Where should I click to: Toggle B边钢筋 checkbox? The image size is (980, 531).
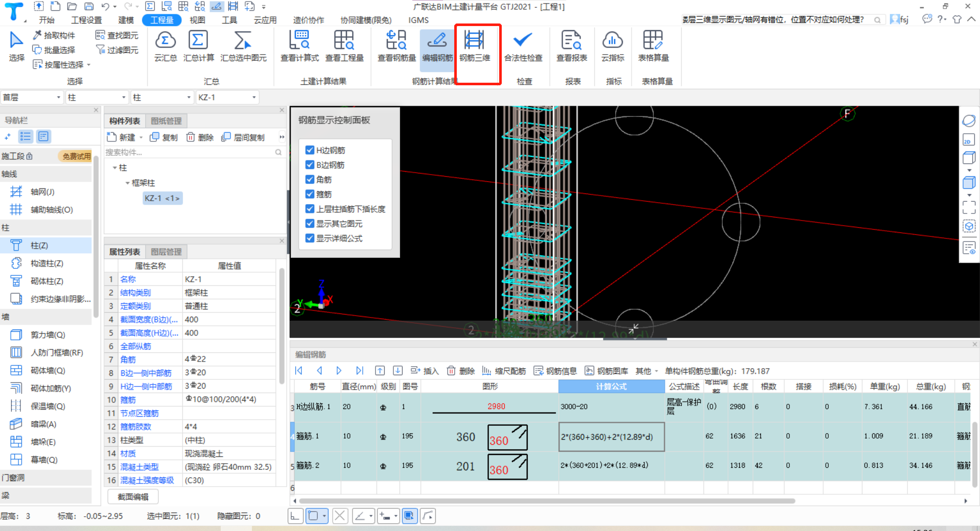point(310,164)
